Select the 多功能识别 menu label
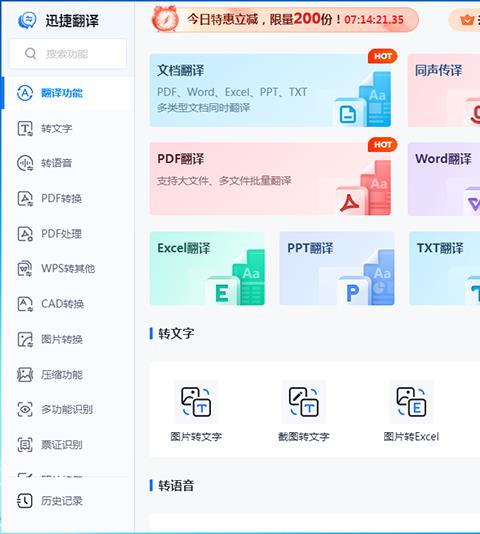 coord(67,409)
